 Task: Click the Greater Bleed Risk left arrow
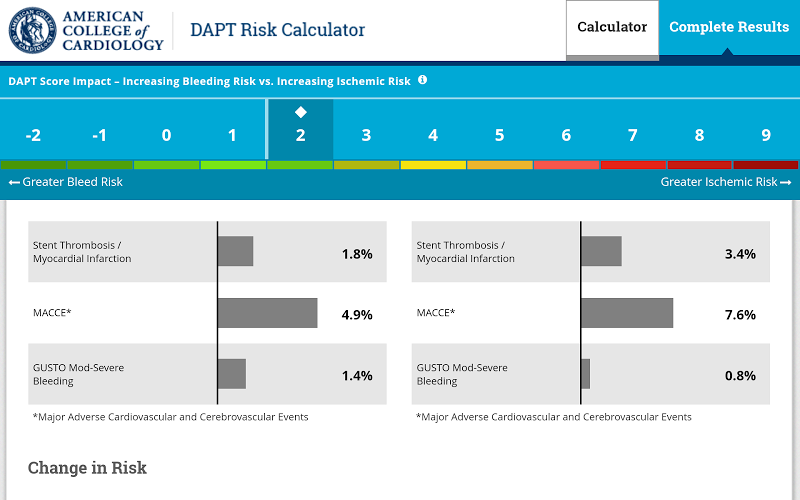(x=14, y=182)
